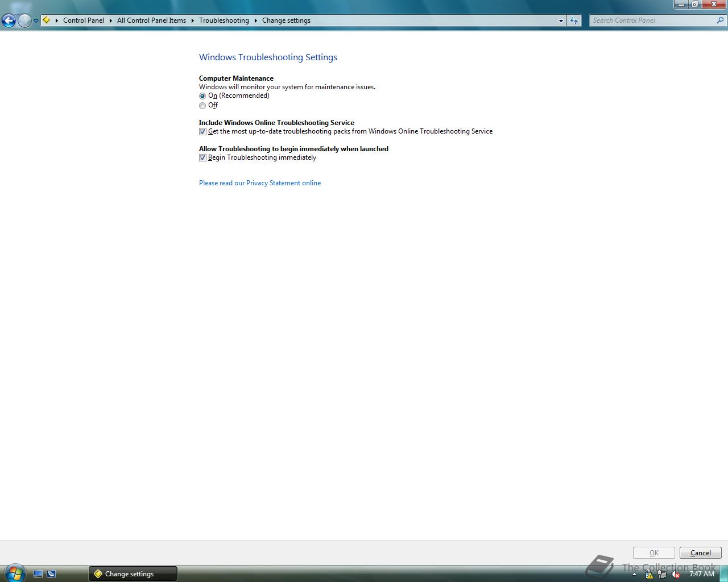
Task: Turn computer maintenance Off
Action: click(209, 106)
